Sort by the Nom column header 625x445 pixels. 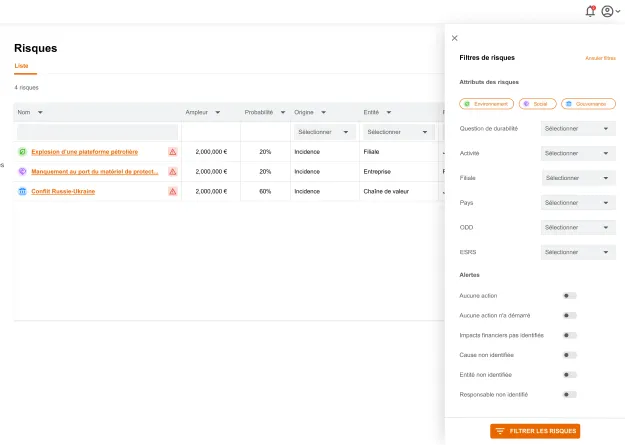[x=30, y=112]
